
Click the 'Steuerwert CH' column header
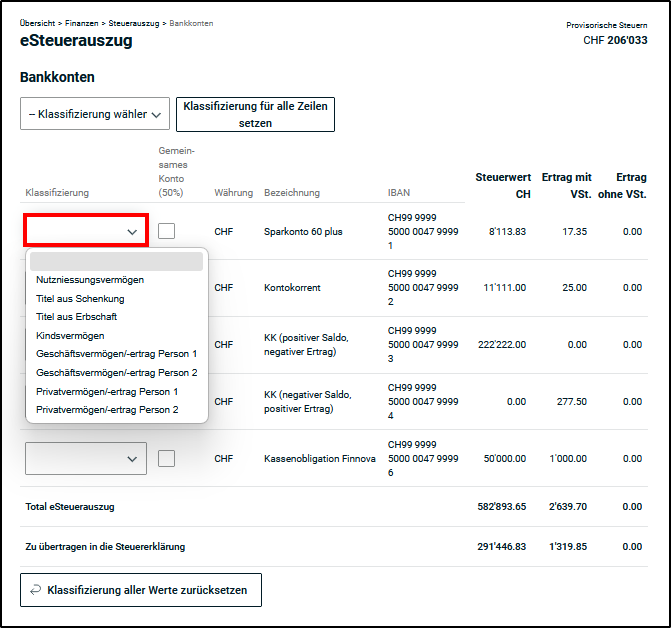coord(502,185)
